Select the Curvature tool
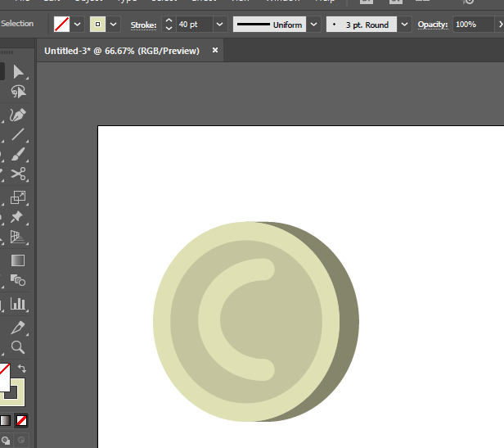The image size is (504, 448). pos(18,115)
